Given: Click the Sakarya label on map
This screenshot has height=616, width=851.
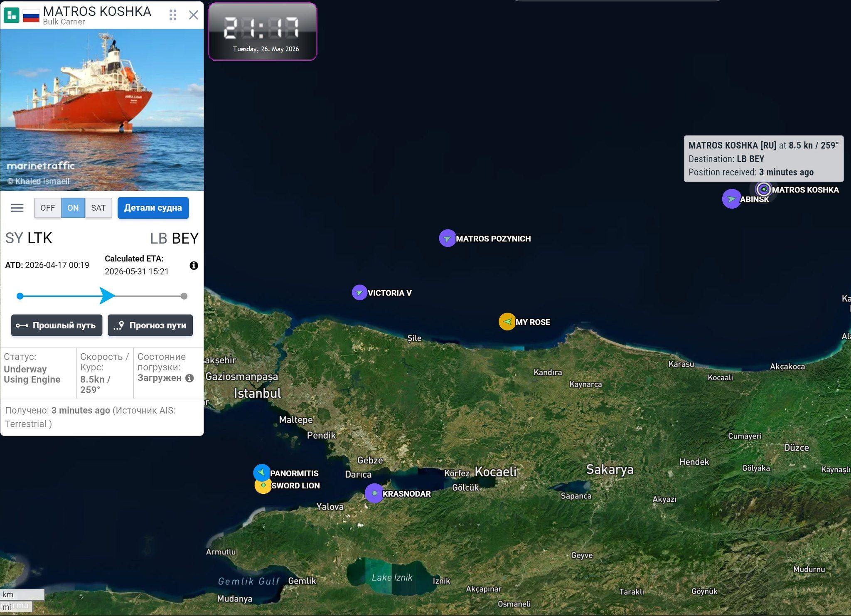Looking at the screenshot, I should 610,470.
